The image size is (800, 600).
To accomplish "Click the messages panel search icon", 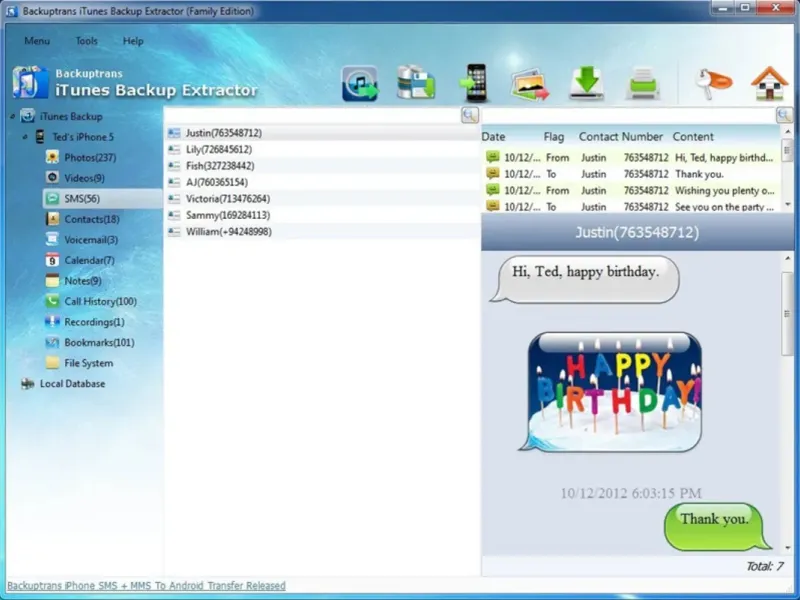I will click(x=784, y=115).
